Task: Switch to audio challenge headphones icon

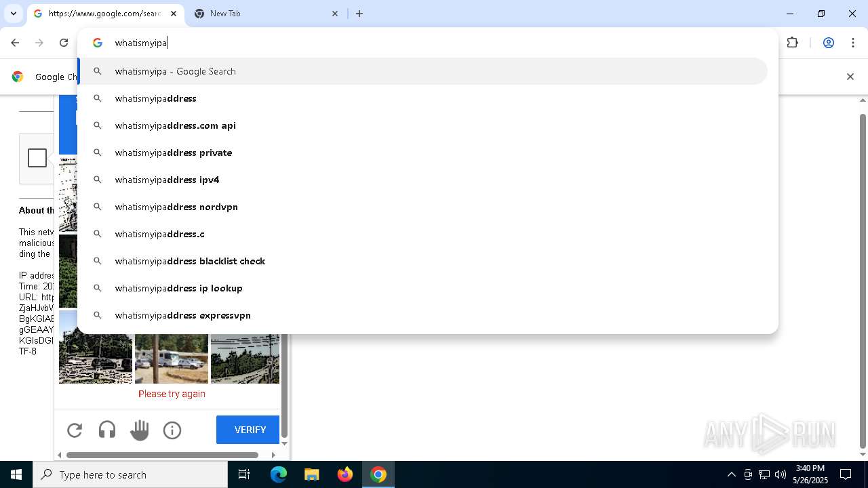Action: point(107,430)
